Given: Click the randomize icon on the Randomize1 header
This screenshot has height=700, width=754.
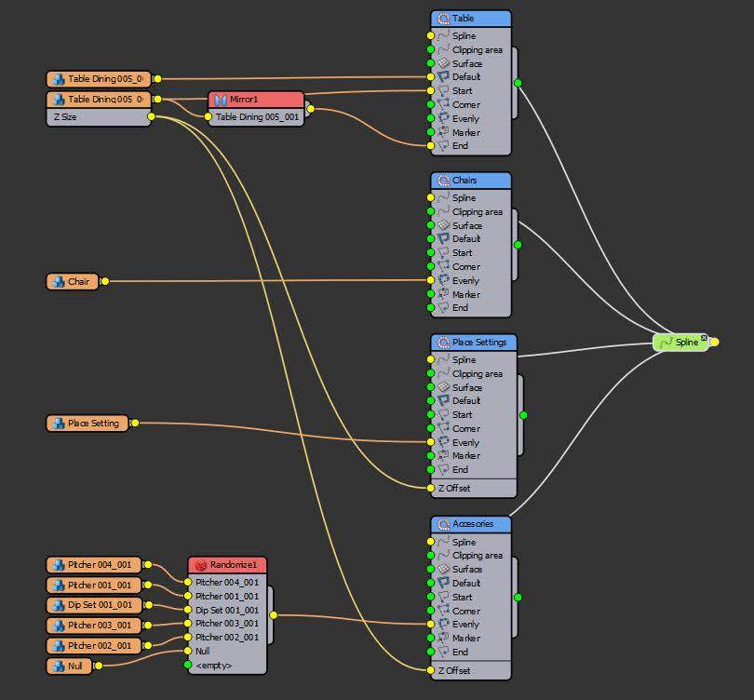Looking at the screenshot, I should pos(201,564).
